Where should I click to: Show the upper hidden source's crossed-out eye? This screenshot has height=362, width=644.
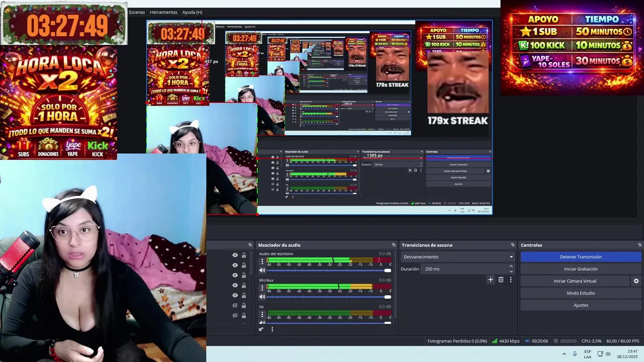[235, 306]
